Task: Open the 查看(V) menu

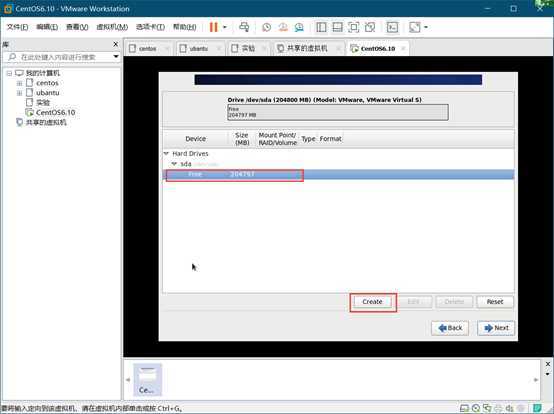Action: click(77, 27)
